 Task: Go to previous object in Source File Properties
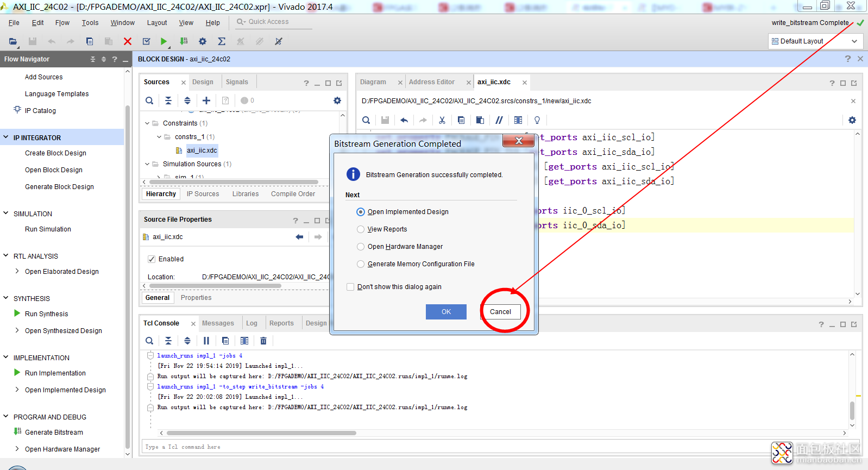click(x=299, y=237)
